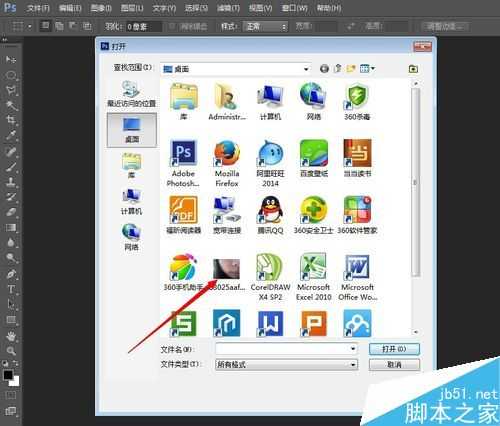Select the Clone Stamp tool
The image size is (500, 426).
(x=11, y=182)
